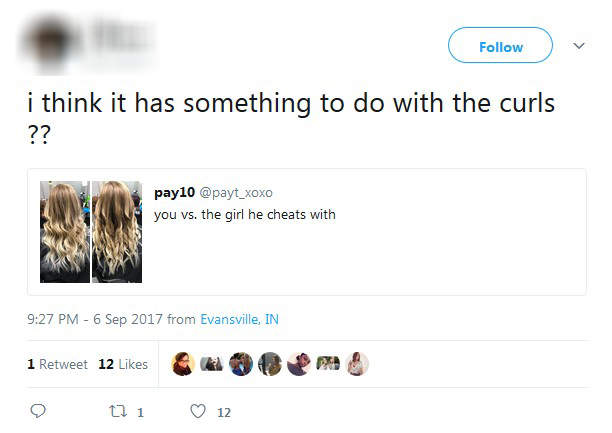Open the fifth circular liker avatar
Viewport: 612px width, 433px height.
pos(299,364)
